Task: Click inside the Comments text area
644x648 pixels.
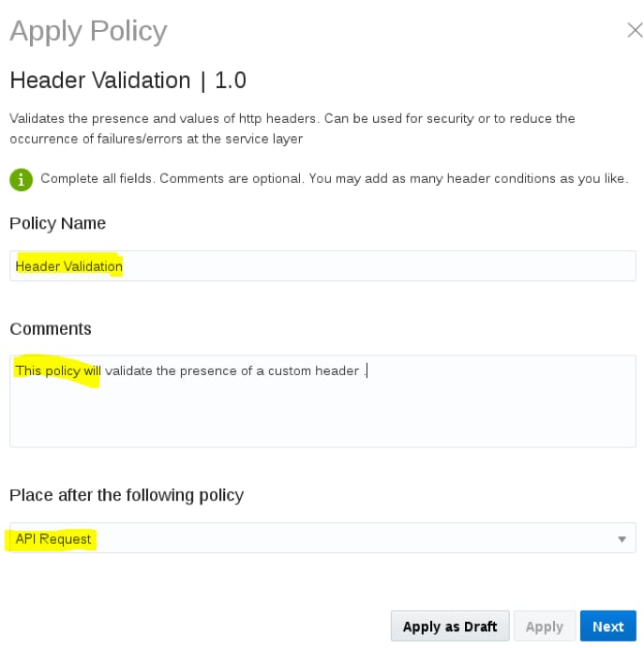Action: tap(322, 413)
